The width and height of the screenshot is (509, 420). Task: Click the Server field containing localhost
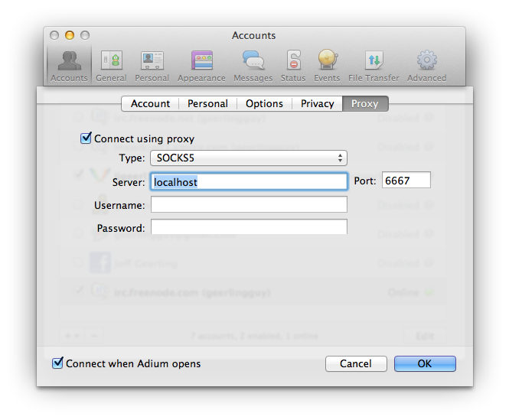249,182
